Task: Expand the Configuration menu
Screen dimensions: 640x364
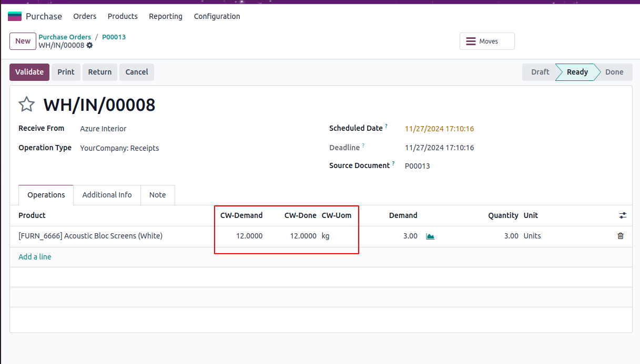Action: click(217, 16)
